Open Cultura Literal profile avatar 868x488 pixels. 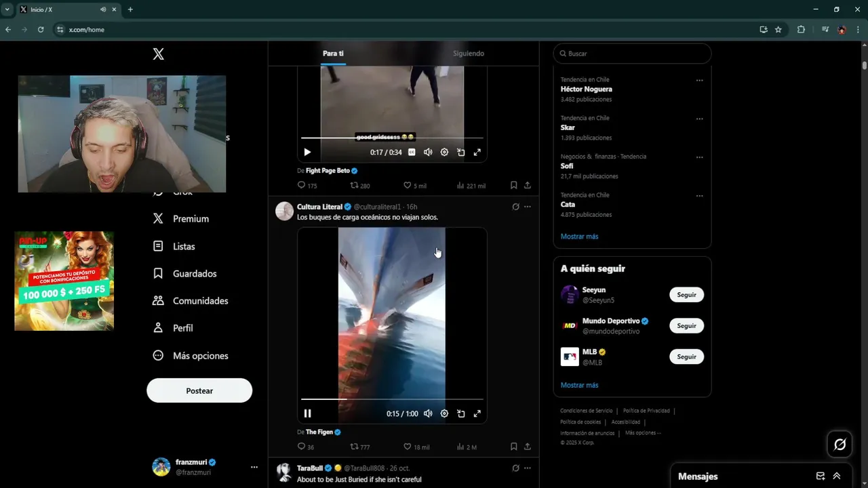point(284,211)
